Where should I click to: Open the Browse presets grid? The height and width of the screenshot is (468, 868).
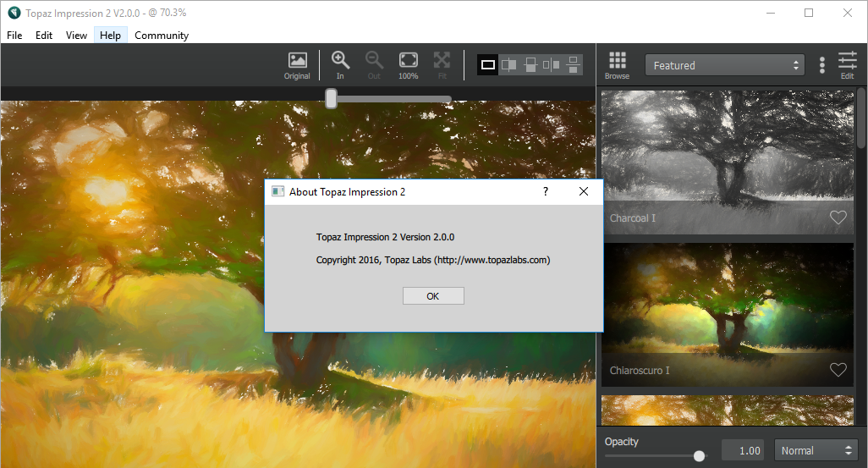tap(617, 65)
